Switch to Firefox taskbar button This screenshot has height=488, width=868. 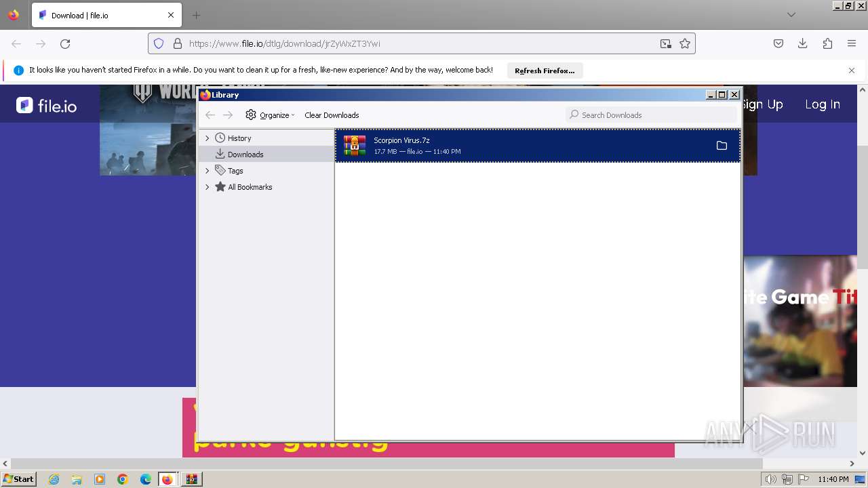pyautogui.click(x=167, y=479)
